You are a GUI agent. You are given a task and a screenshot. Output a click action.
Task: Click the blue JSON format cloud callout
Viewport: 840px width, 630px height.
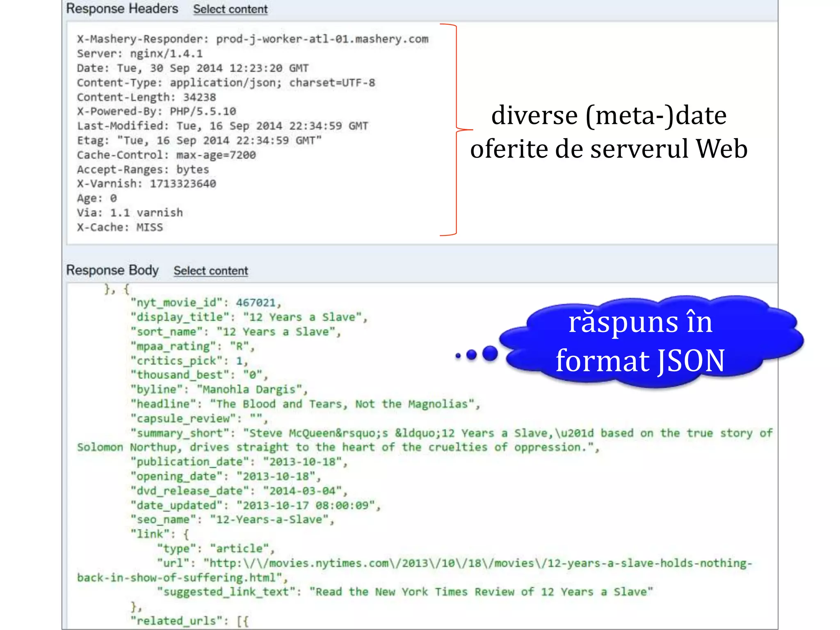(x=640, y=342)
